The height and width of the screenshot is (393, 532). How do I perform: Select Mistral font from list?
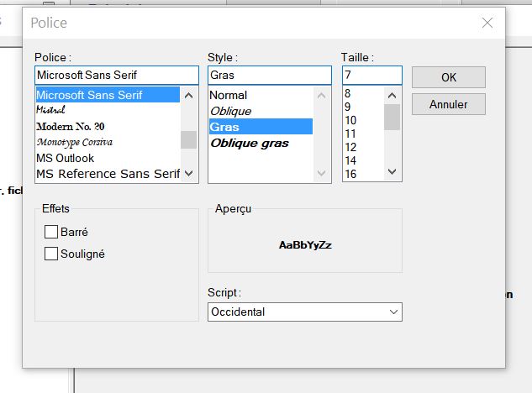(51, 111)
